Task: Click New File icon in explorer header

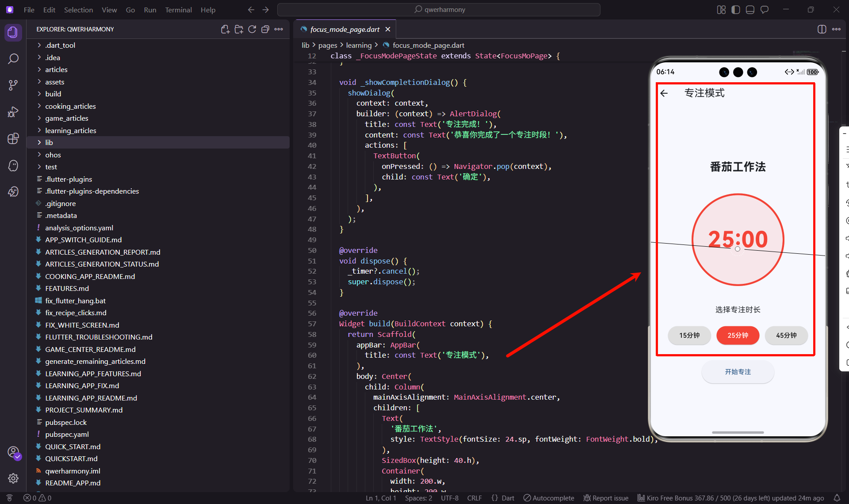Action: 225,29
